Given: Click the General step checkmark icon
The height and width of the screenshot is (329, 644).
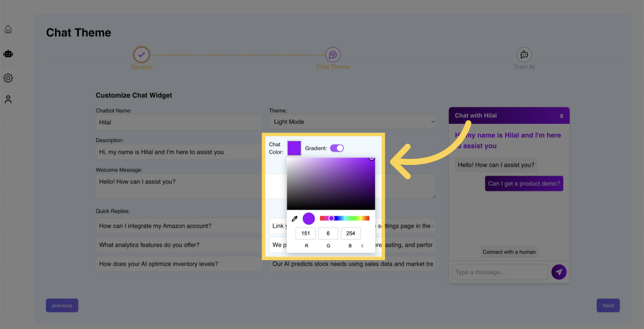Looking at the screenshot, I should [141, 54].
